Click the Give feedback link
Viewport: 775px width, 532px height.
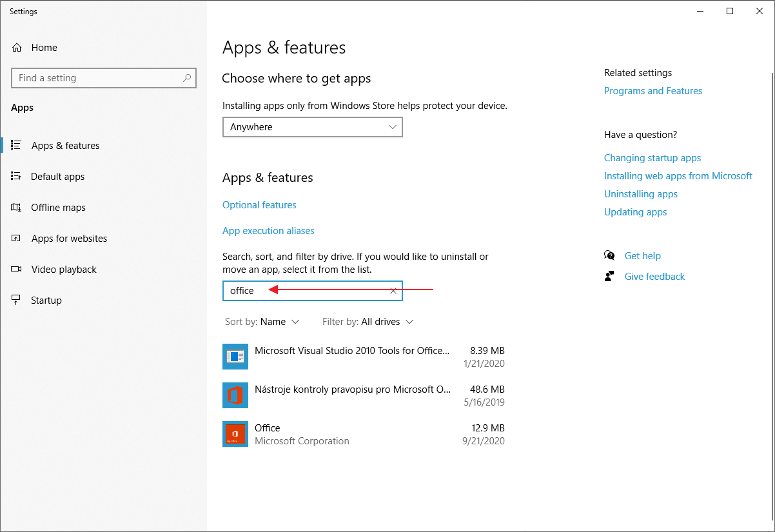coord(655,277)
